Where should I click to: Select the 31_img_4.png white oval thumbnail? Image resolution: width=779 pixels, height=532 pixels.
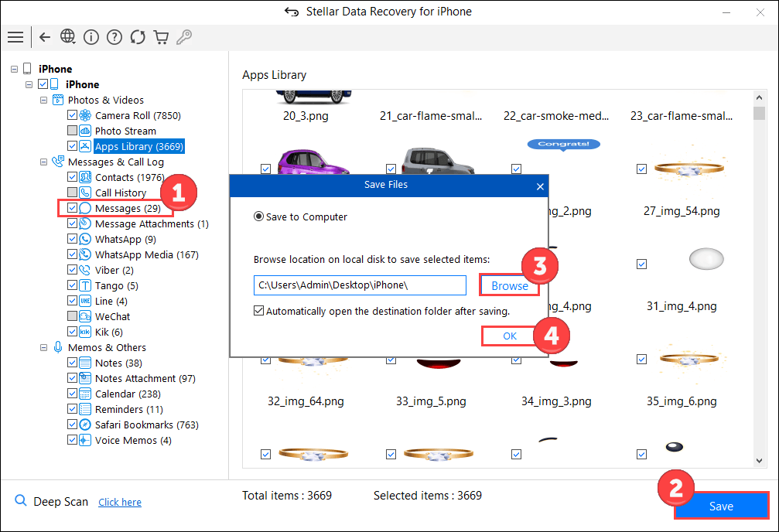pyautogui.click(x=706, y=259)
